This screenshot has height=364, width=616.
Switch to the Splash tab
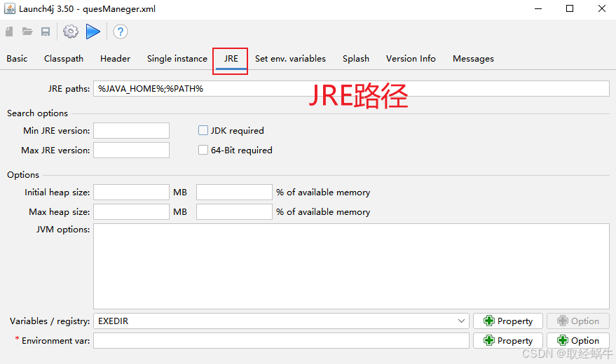click(x=356, y=58)
